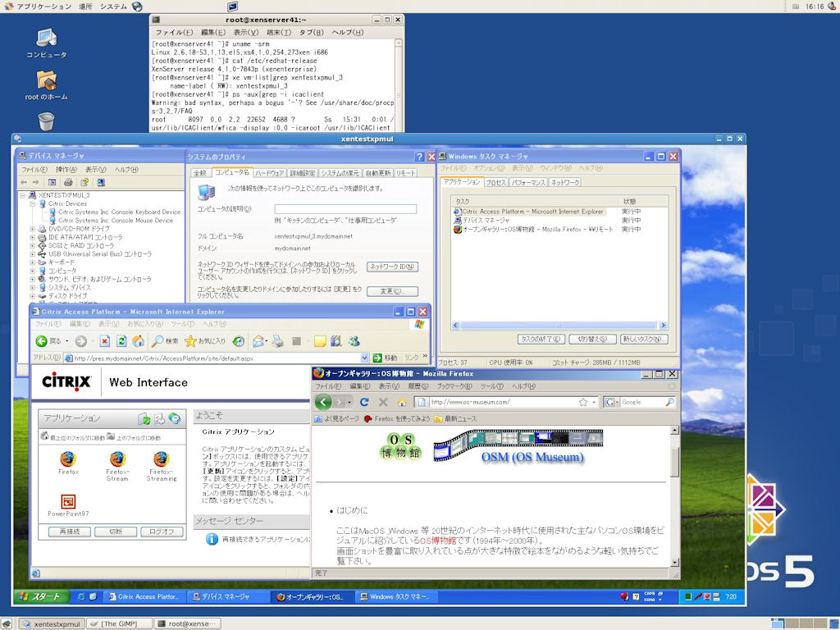Open Edit menu in terminal window

tap(213, 32)
